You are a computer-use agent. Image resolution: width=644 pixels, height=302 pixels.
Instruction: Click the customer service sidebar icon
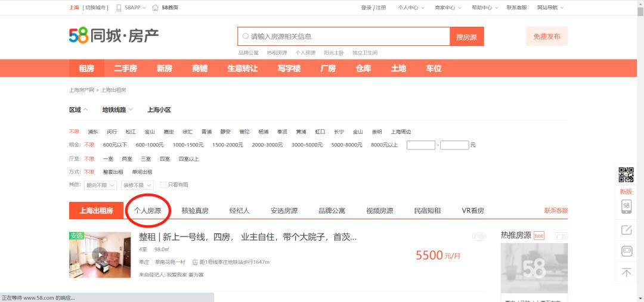click(x=626, y=251)
